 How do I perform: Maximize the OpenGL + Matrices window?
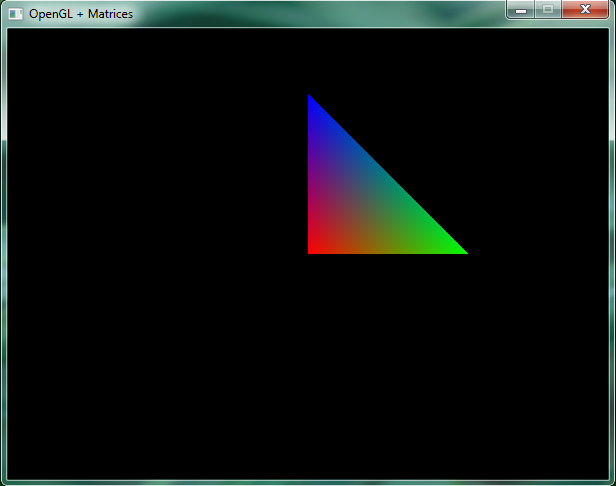coord(547,10)
